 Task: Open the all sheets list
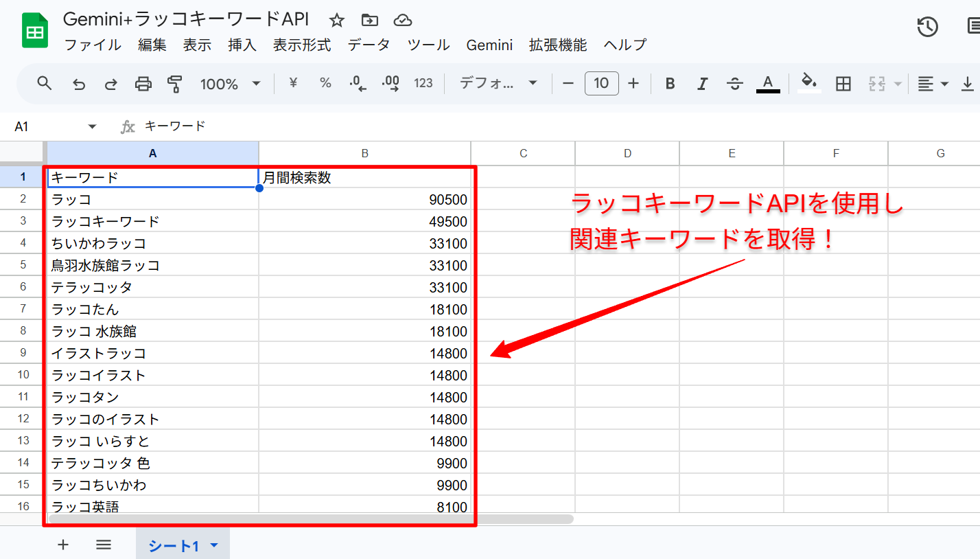104,545
